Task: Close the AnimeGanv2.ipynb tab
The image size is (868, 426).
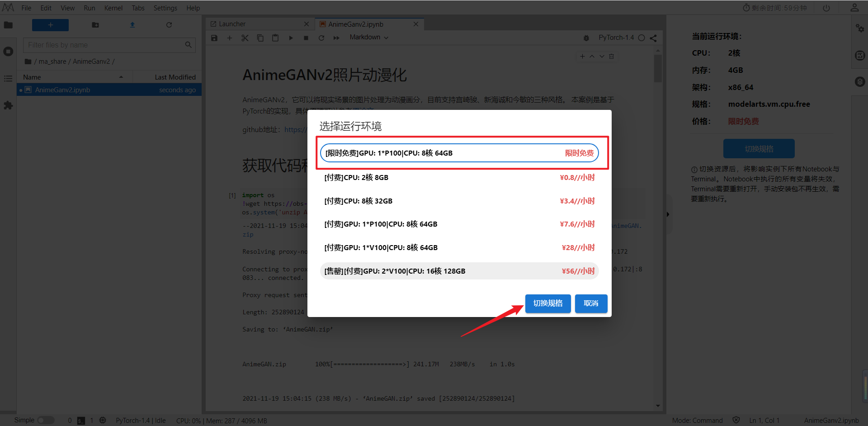Action: [x=416, y=24]
